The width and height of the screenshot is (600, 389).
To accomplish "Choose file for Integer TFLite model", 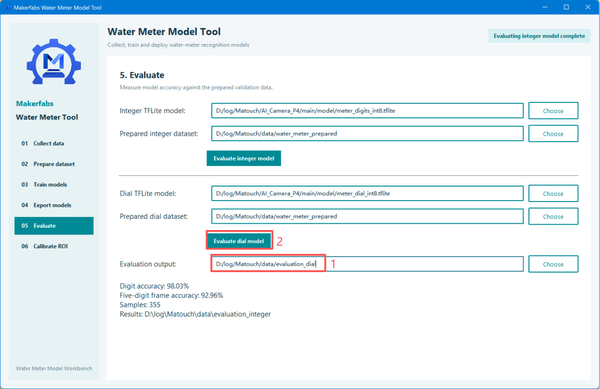I will click(x=553, y=111).
